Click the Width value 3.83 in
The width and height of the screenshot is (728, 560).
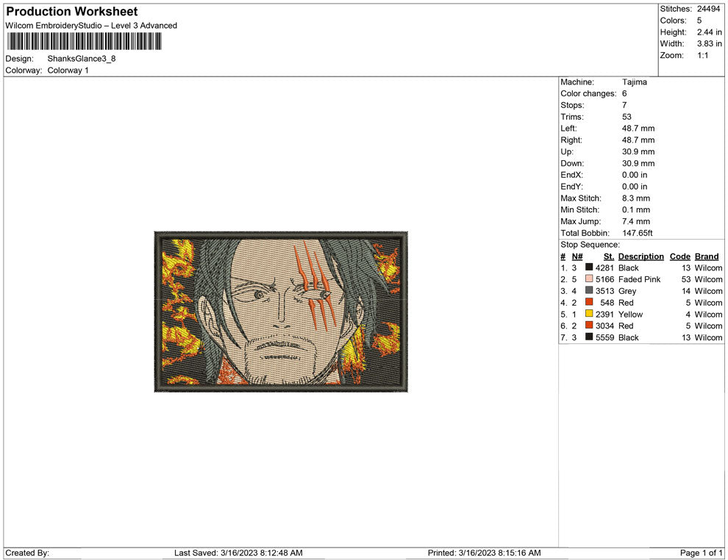coord(710,43)
